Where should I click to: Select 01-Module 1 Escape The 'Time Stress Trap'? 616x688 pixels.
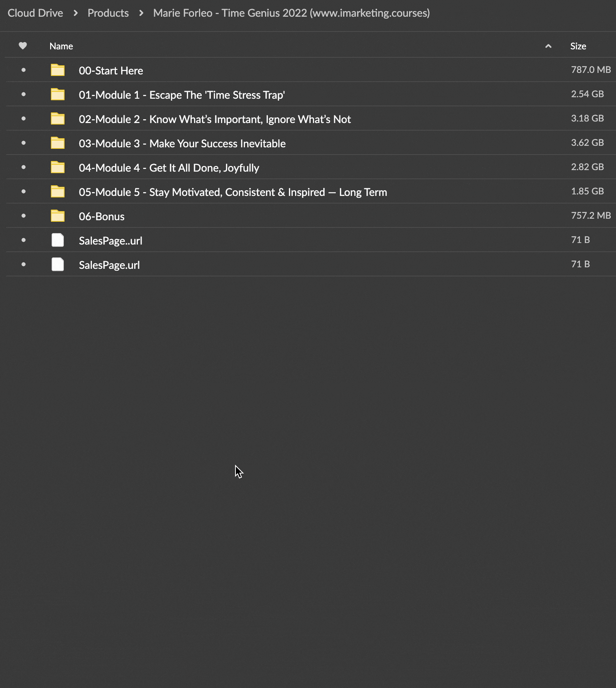[182, 95]
